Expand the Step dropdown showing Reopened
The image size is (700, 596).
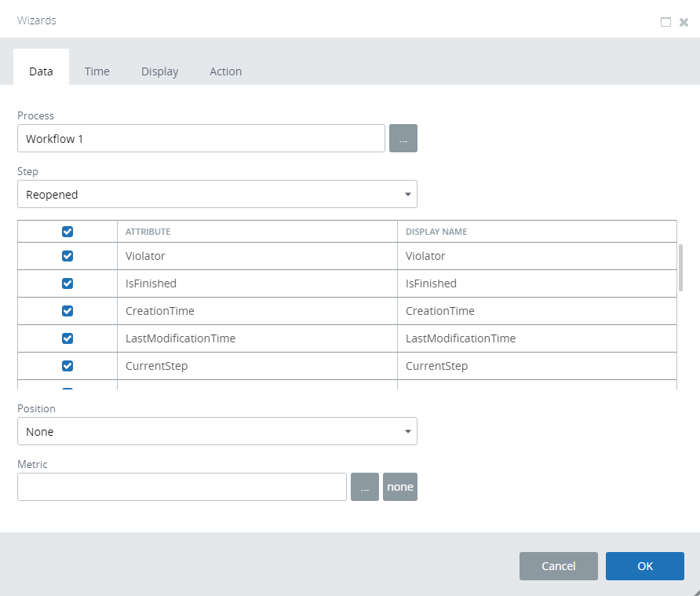click(217, 194)
